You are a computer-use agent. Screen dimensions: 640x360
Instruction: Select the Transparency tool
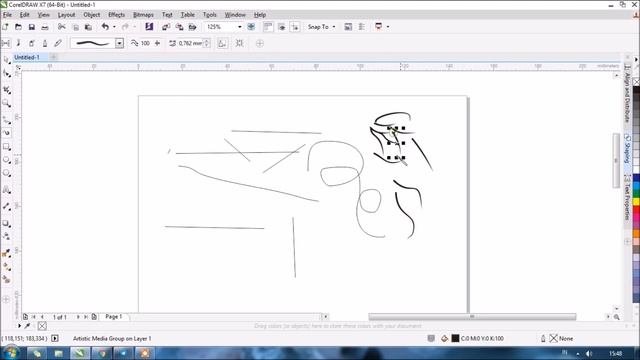point(7,236)
